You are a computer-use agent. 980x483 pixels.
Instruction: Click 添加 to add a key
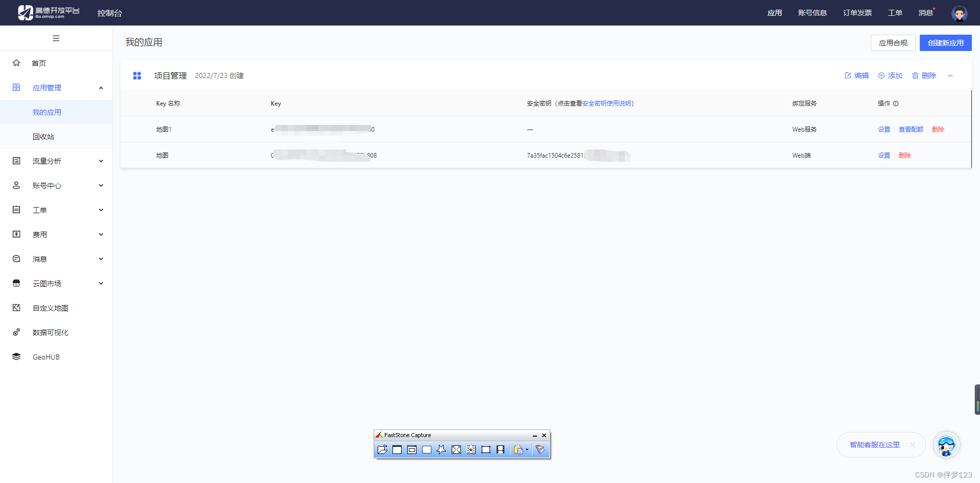coord(891,75)
